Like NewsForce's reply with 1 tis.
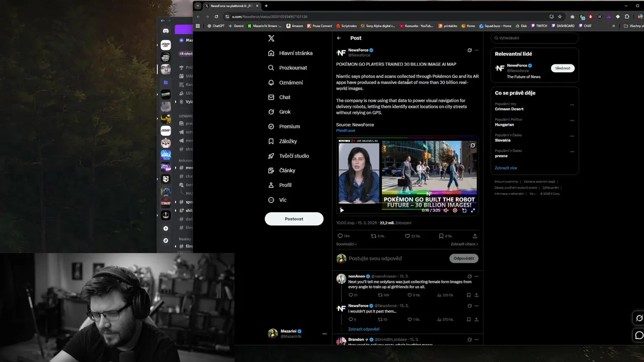This screenshot has height=362, width=644. [x=413, y=319]
